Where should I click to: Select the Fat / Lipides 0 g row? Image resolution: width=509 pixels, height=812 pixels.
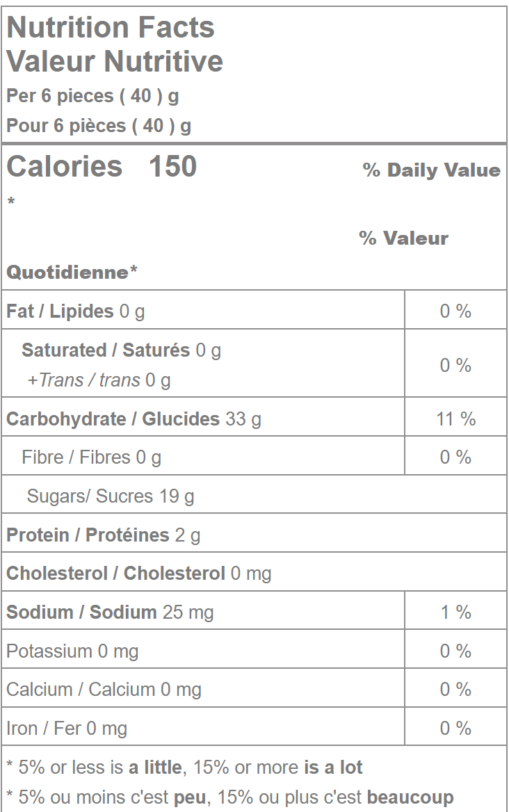point(76,311)
